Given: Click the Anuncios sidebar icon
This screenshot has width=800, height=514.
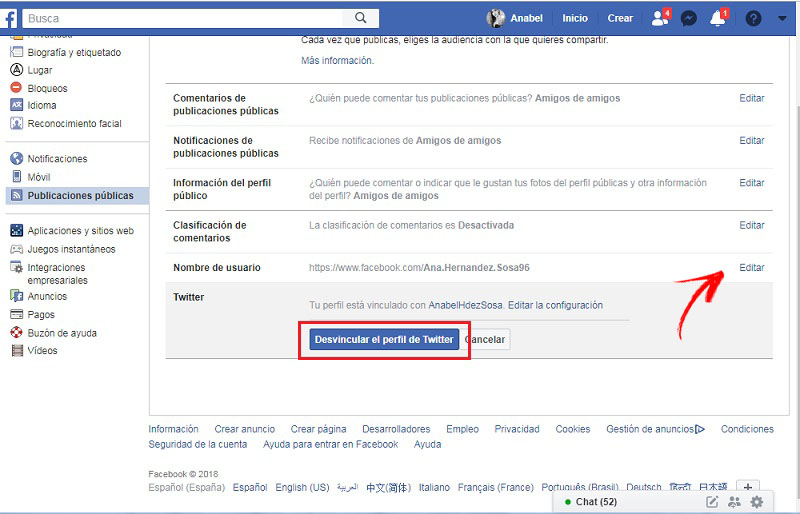Looking at the screenshot, I should click(x=17, y=296).
